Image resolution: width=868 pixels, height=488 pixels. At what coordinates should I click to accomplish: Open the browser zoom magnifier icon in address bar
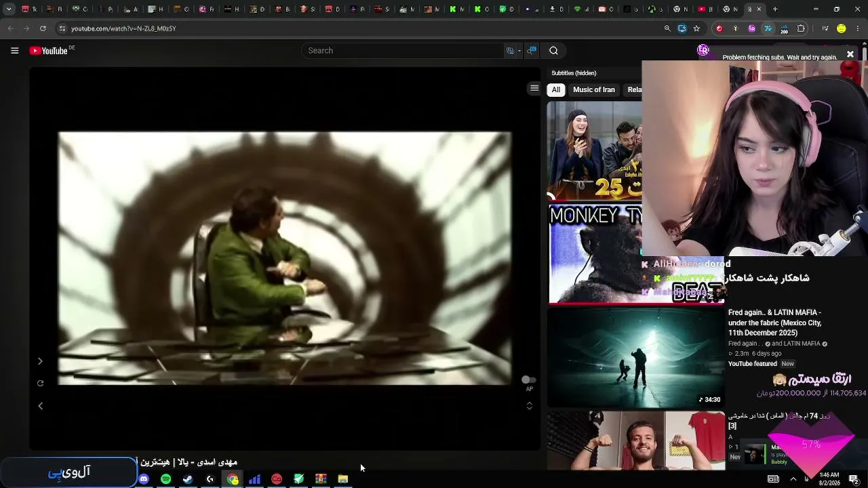click(x=667, y=28)
